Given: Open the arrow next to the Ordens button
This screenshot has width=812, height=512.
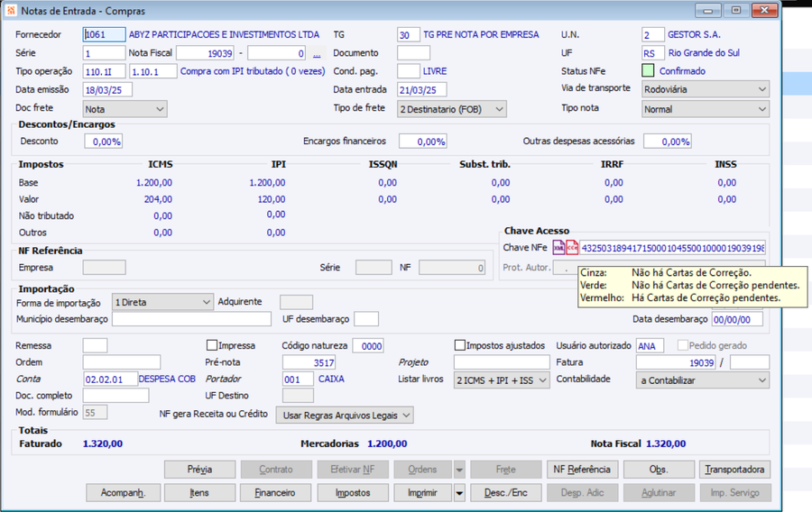Looking at the screenshot, I should point(459,470).
